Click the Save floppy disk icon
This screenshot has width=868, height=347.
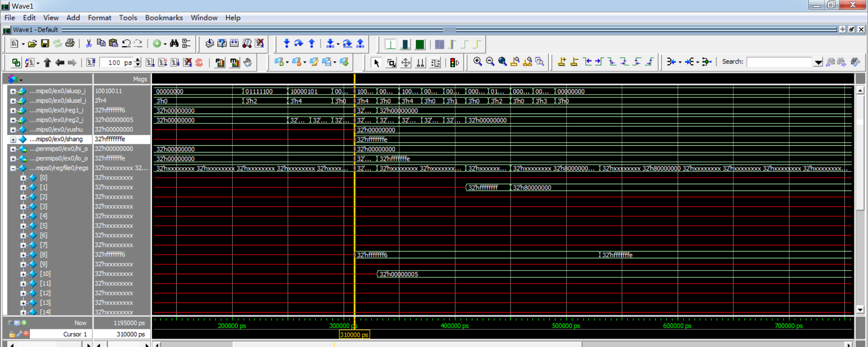[x=45, y=43]
